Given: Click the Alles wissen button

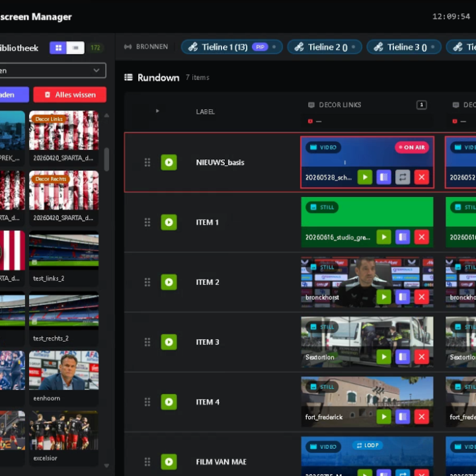Looking at the screenshot, I should (70, 95).
